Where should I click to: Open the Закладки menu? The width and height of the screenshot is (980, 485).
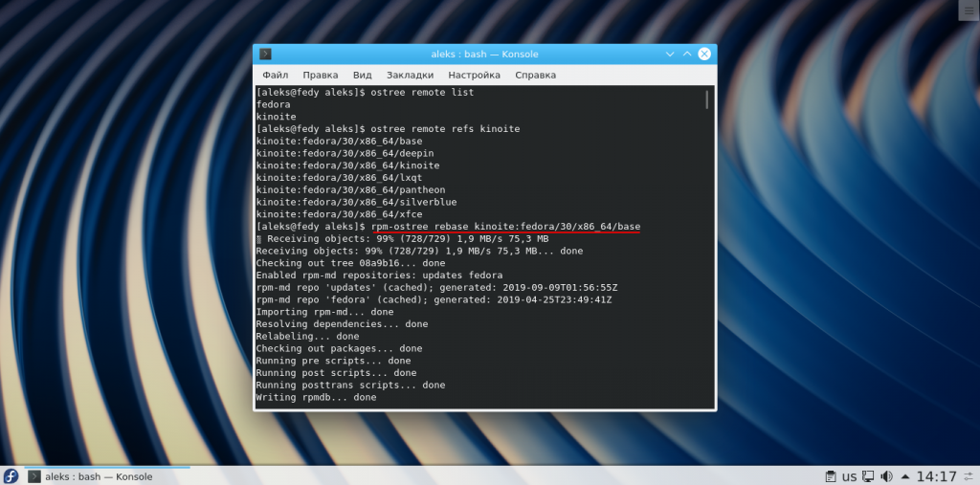(410, 75)
